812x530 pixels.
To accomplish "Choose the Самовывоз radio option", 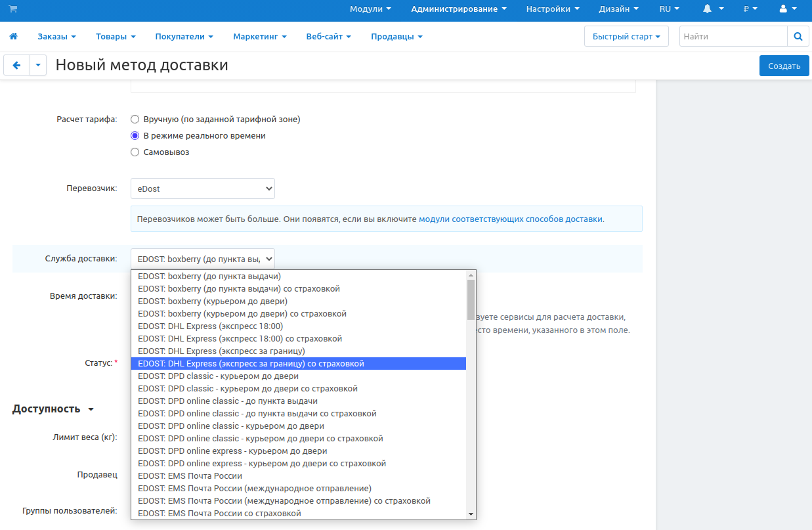I will click(x=135, y=152).
